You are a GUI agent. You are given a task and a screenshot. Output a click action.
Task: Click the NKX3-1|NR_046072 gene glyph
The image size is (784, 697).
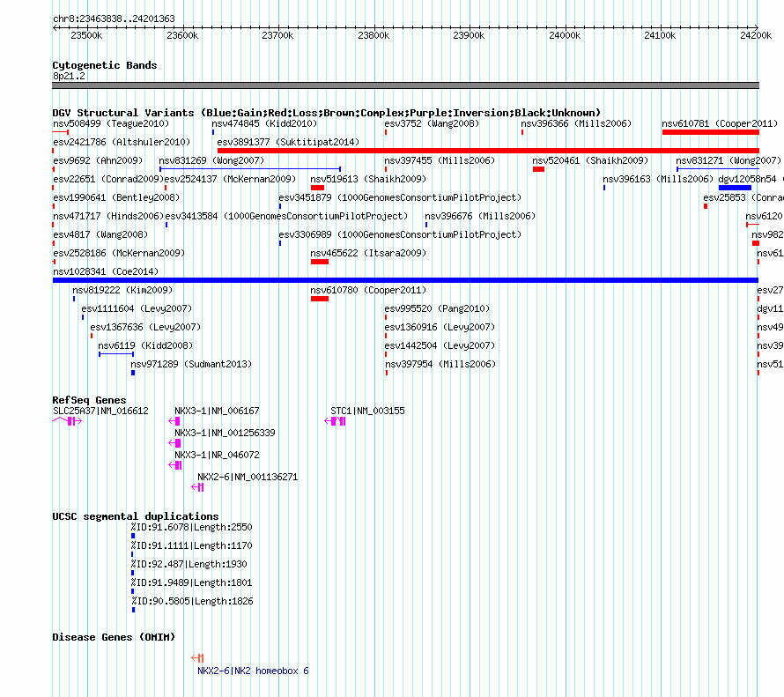coord(175,465)
